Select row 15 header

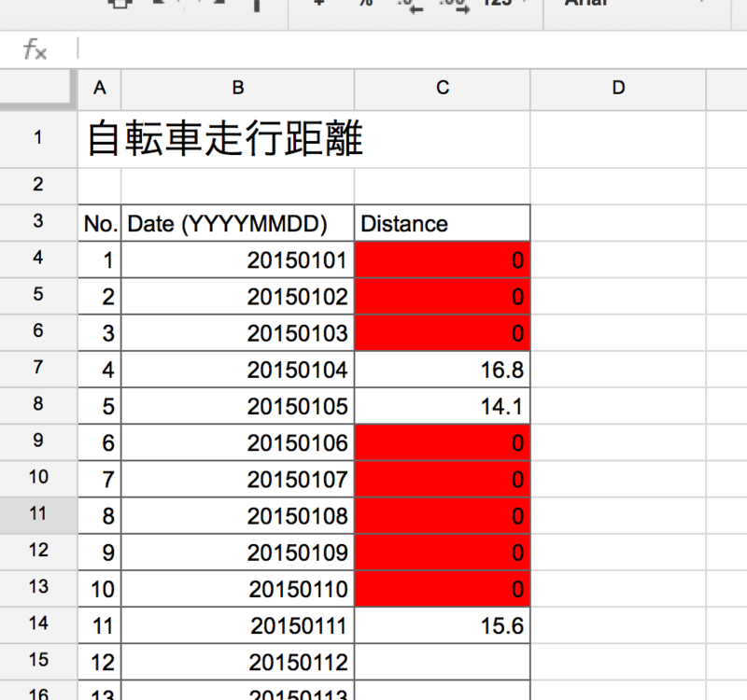click(x=38, y=661)
